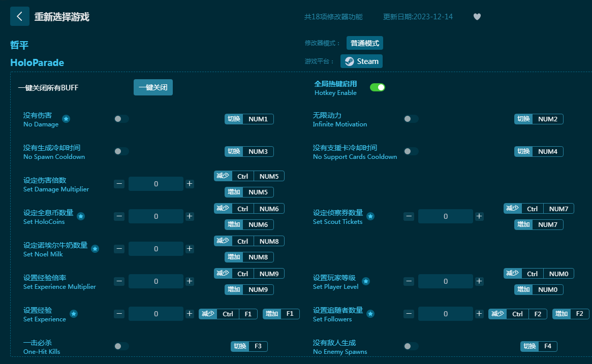Increase Set HoloCoins with plus button
This screenshot has height=364, width=592.
[190, 216]
